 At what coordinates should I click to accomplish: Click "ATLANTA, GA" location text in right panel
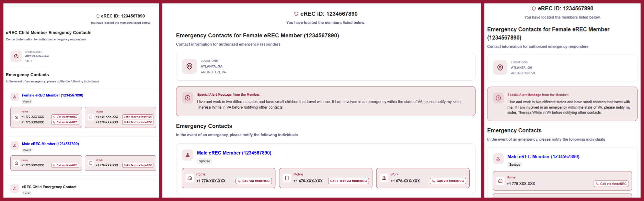(521, 68)
